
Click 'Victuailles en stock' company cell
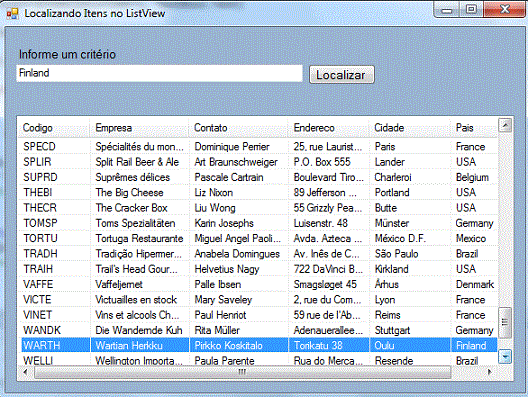click(136, 300)
